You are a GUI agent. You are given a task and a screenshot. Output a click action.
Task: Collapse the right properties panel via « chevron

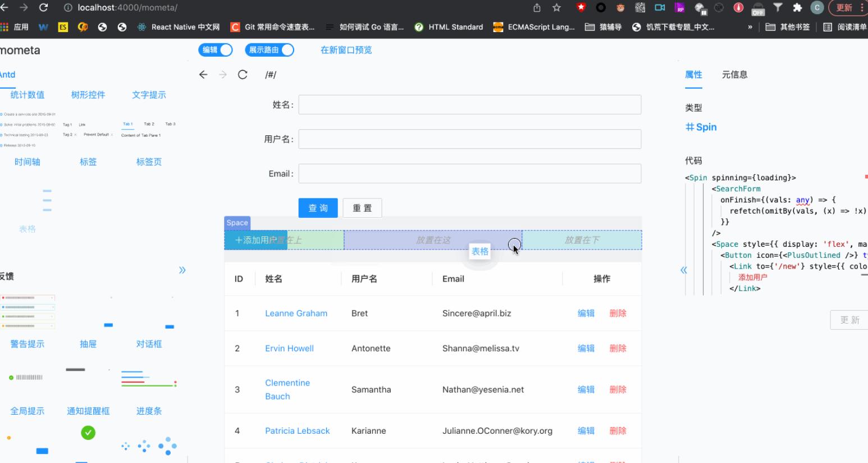[684, 270]
